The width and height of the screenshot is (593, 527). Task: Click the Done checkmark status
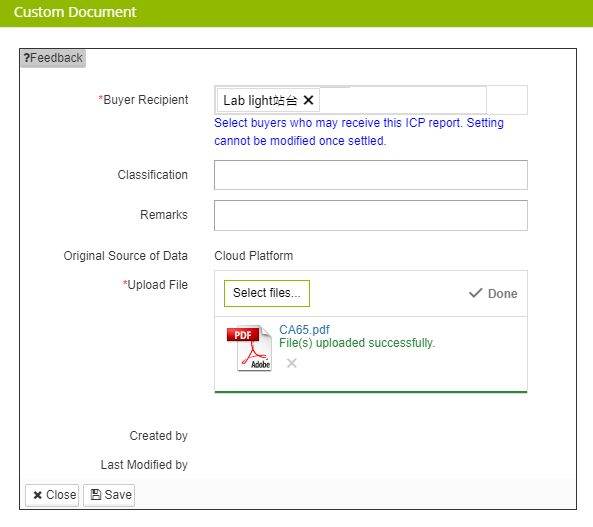[x=493, y=294]
